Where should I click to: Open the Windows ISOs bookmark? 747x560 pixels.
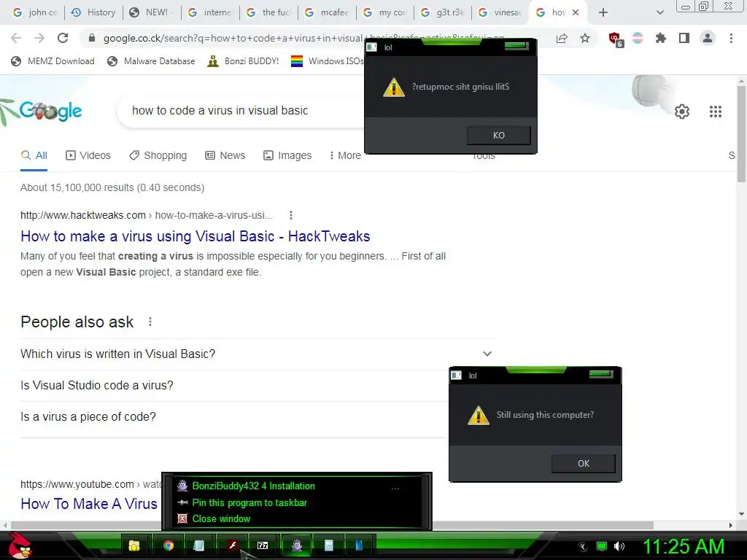tap(328, 61)
